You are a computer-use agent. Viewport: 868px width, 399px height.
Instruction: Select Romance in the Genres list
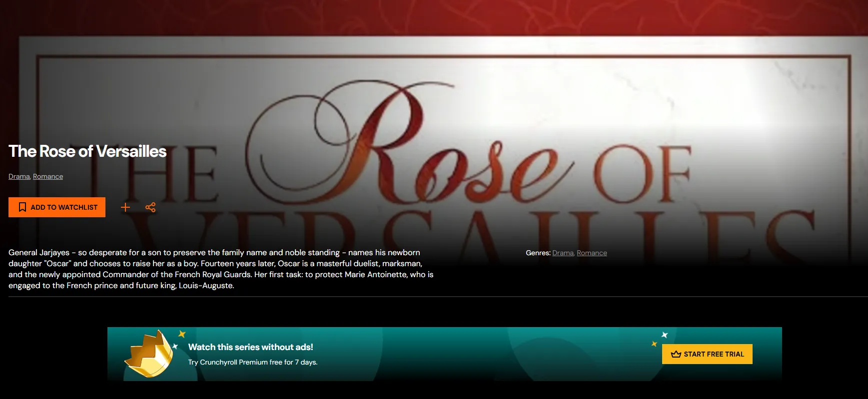pos(592,253)
